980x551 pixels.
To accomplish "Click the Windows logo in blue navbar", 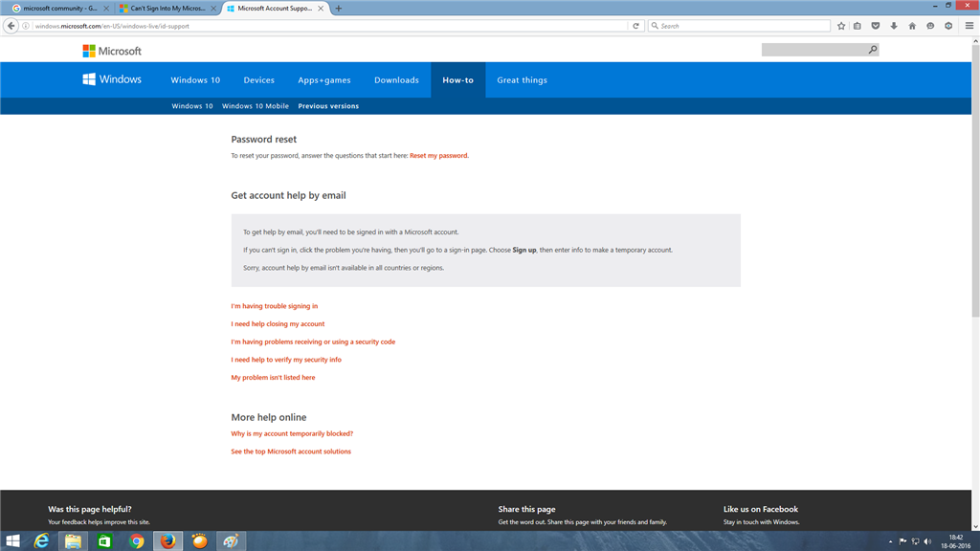I will coord(112,79).
